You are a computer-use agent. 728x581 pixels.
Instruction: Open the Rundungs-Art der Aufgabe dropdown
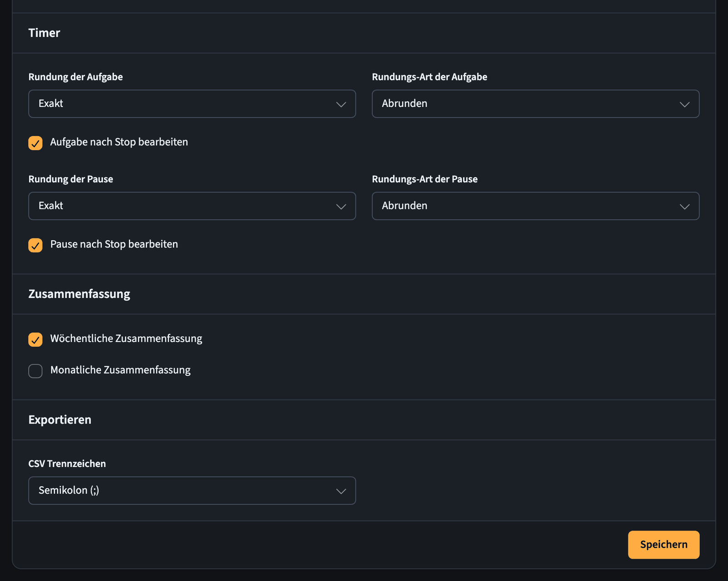click(536, 104)
